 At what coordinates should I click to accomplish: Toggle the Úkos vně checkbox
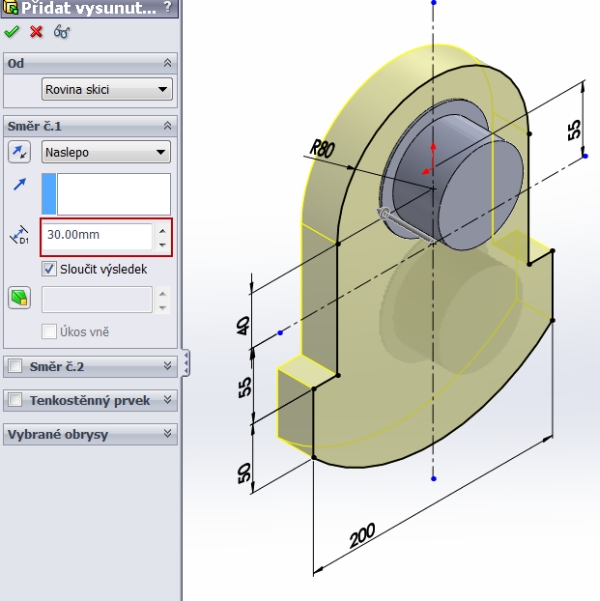click(x=49, y=332)
